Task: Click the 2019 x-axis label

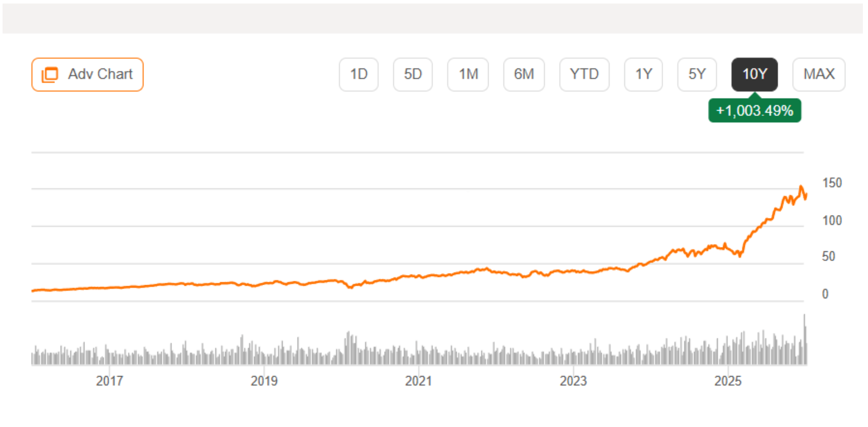Action: pyautogui.click(x=264, y=381)
